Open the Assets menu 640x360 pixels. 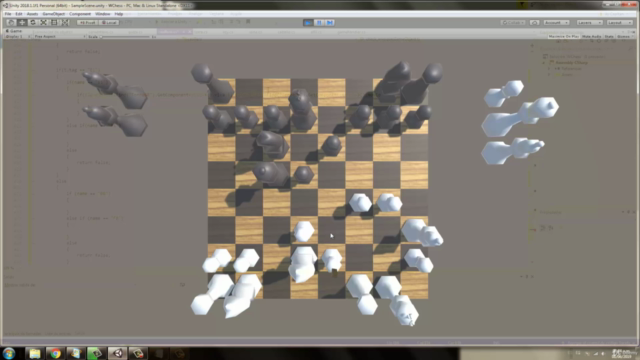(x=32, y=14)
